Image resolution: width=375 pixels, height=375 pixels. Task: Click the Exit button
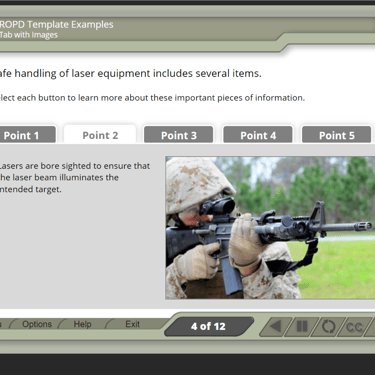[132, 324]
